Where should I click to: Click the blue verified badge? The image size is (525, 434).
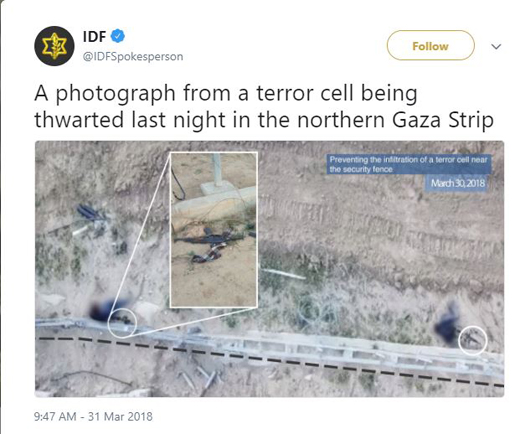point(118,36)
